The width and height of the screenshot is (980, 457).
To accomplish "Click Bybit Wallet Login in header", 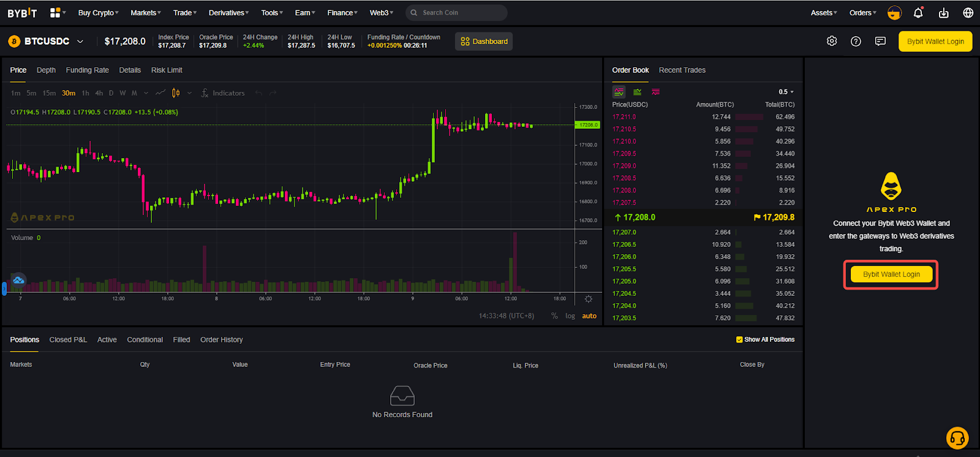I will click(935, 42).
